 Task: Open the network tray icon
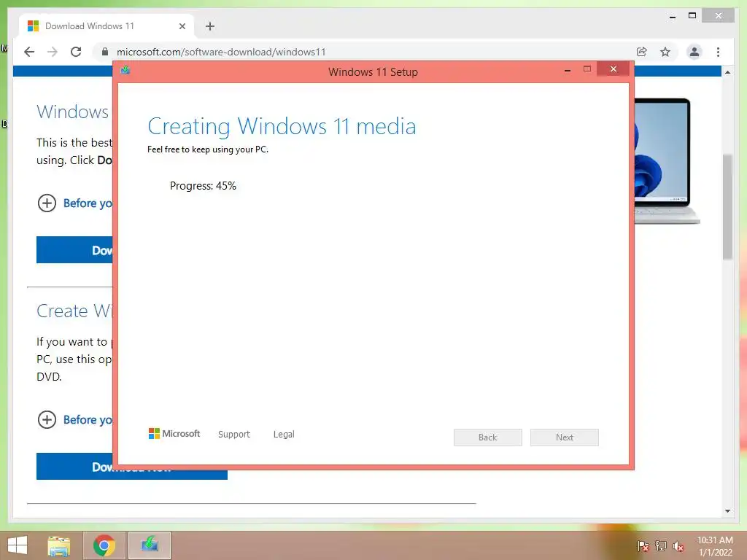661,546
